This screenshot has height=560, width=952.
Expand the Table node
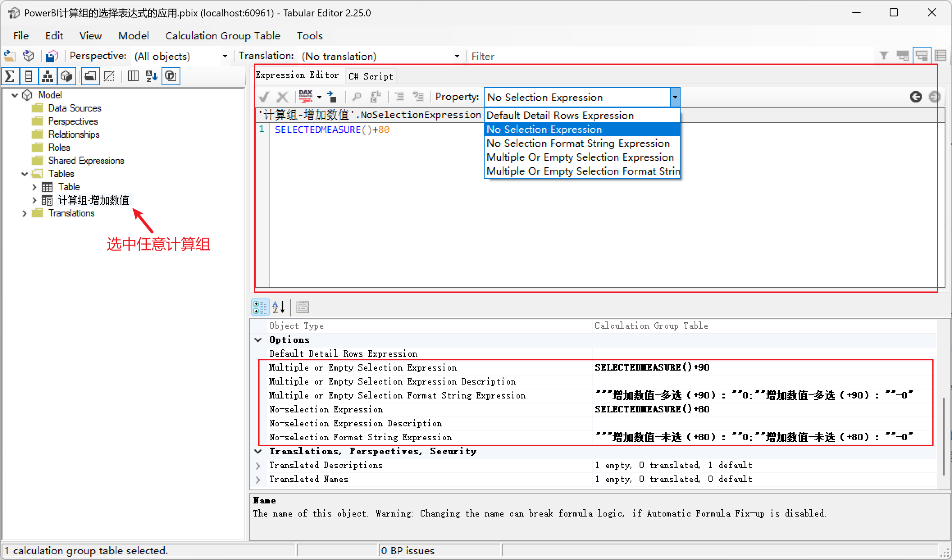[x=34, y=187]
